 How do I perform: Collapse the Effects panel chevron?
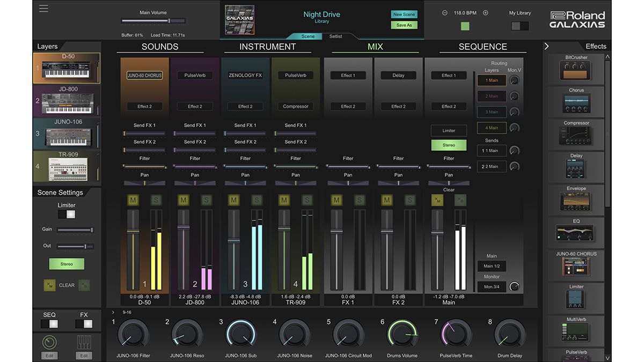(547, 46)
